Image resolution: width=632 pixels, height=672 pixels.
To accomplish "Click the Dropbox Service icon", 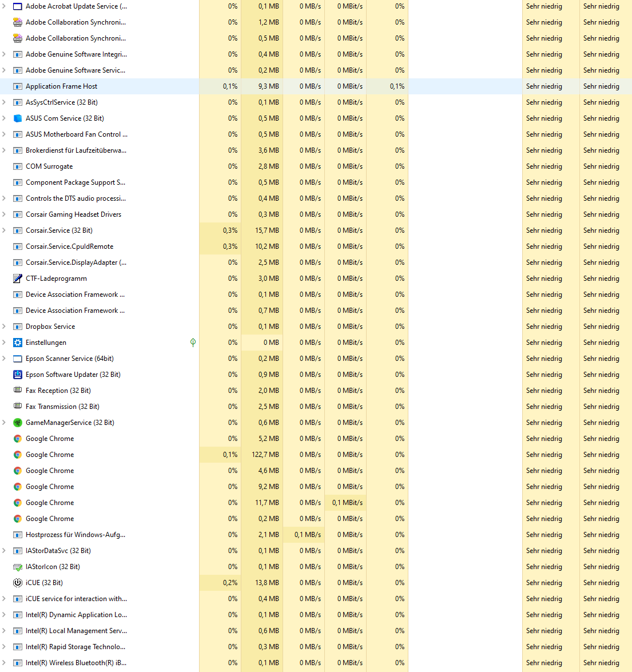I will (18, 327).
